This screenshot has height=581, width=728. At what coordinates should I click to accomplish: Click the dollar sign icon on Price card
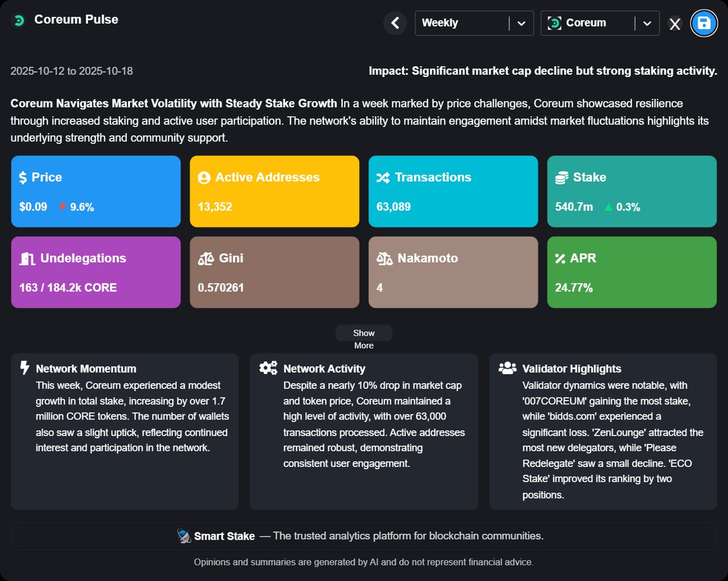[x=23, y=177]
